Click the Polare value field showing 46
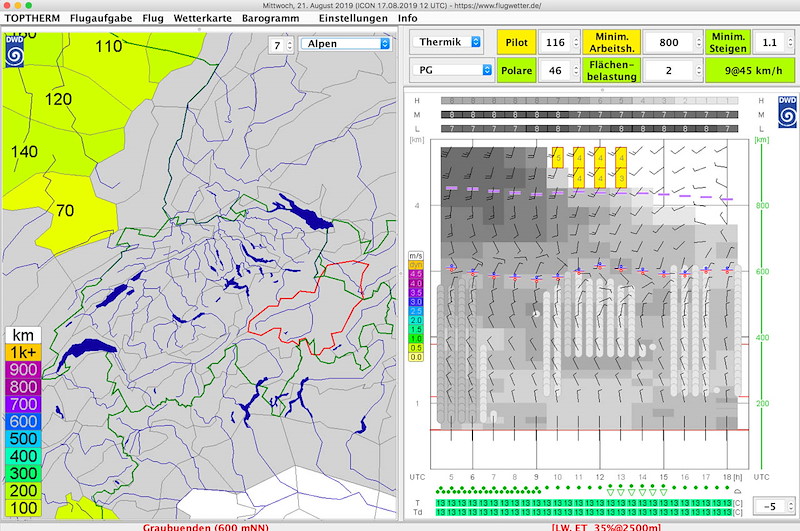The image size is (800, 531). [555, 70]
